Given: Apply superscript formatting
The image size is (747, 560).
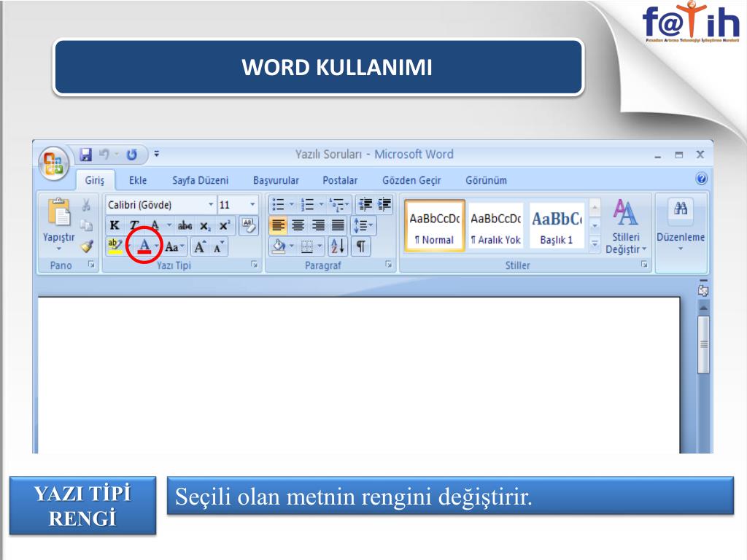Looking at the screenshot, I should 225,226.
